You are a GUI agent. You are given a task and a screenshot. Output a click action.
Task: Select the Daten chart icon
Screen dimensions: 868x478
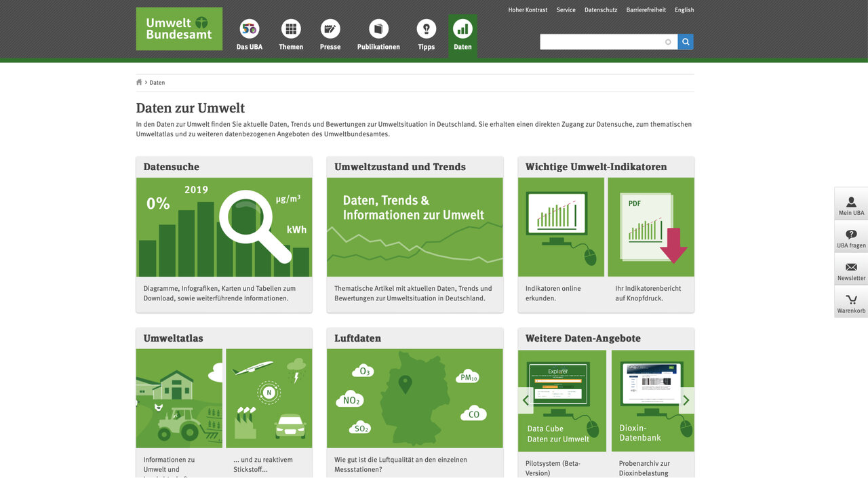(462, 28)
